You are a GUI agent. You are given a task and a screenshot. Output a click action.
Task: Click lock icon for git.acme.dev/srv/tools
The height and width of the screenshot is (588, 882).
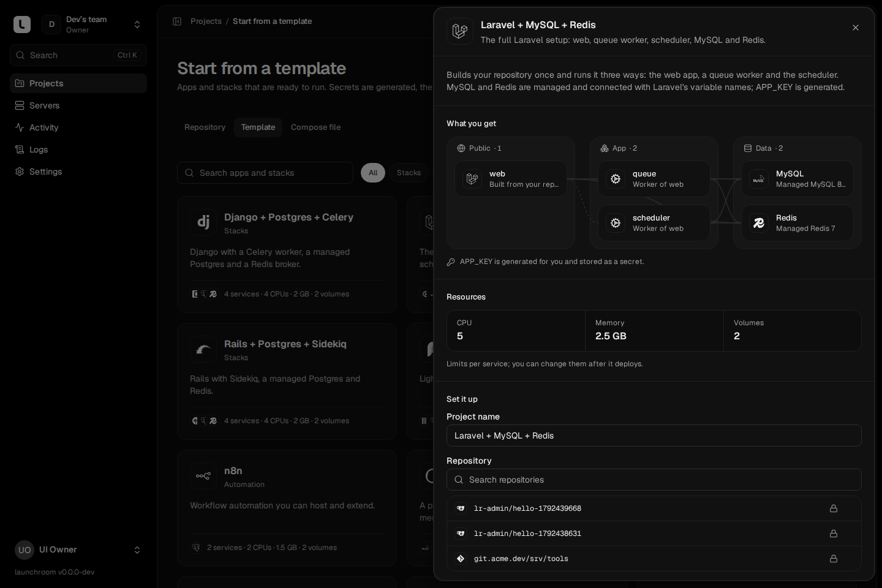click(x=834, y=559)
